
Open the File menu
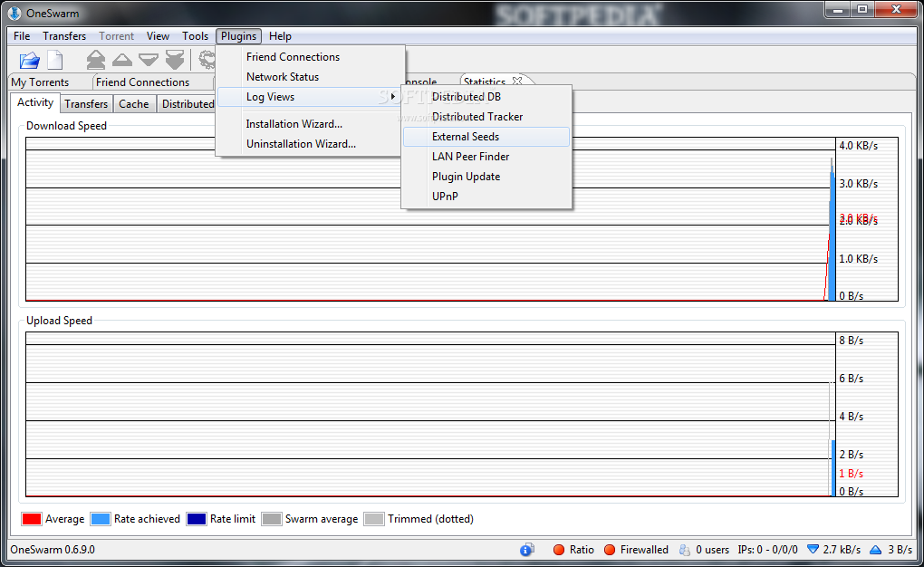coord(22,36)
